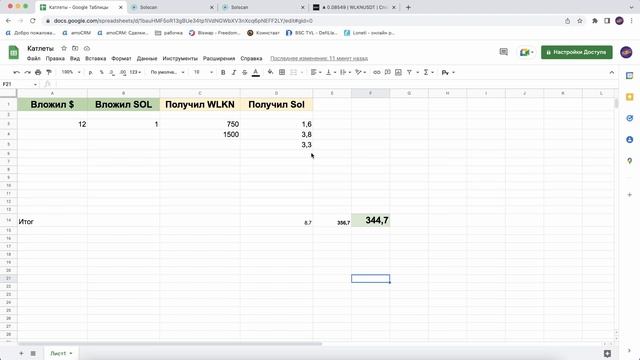
Task: Print the spreadsheet via printer icon
Action: point(38,72)
